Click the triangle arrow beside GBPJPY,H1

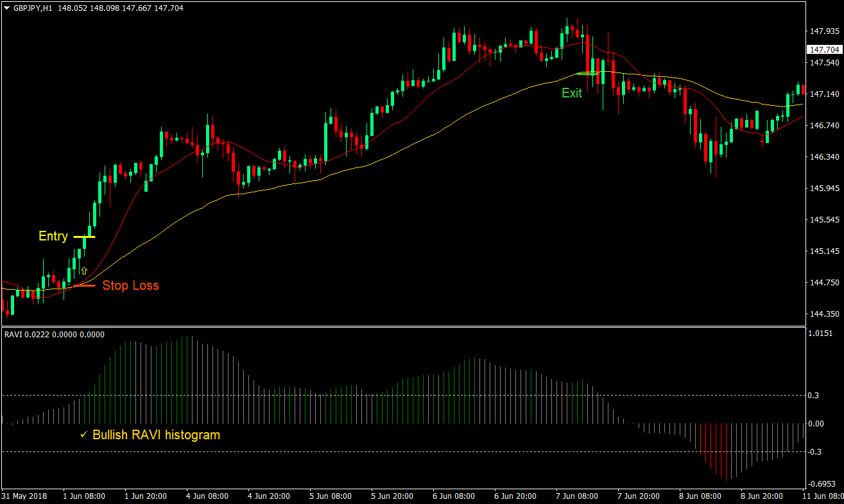6,8
